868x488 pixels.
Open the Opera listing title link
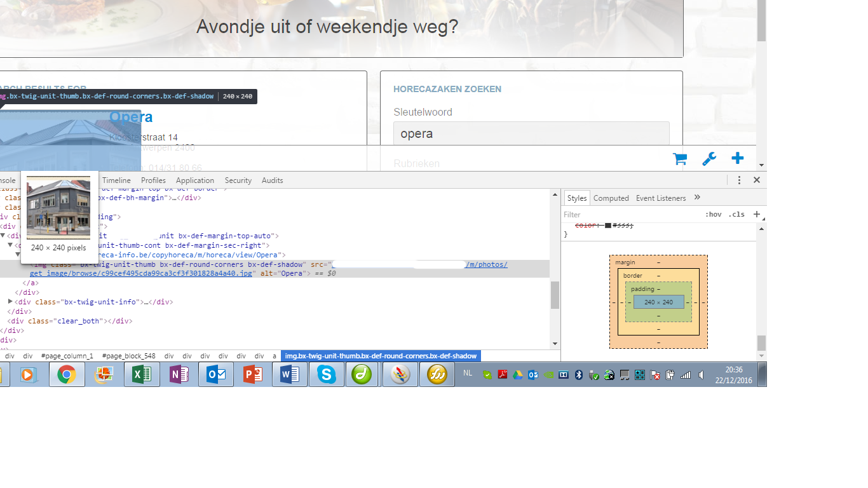[x=131, y=117]
